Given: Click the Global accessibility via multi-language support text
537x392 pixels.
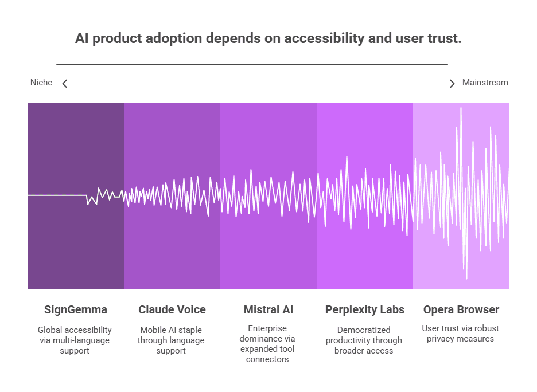Looking at the screenshot, I should 75,340.
